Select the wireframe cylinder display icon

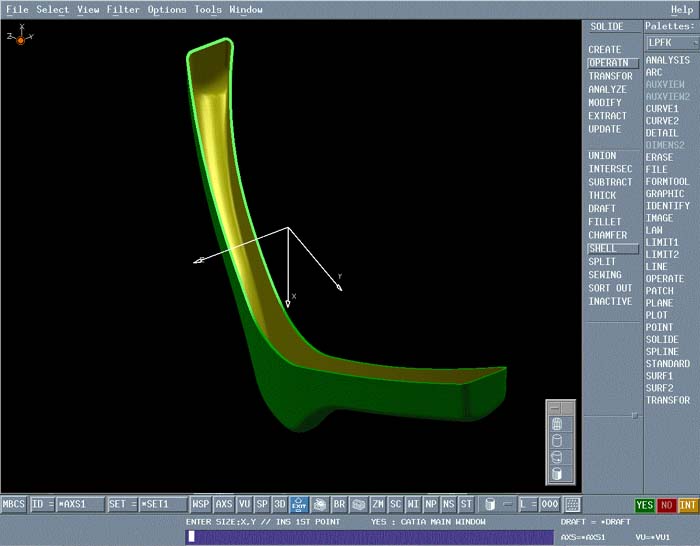(558, 425)
